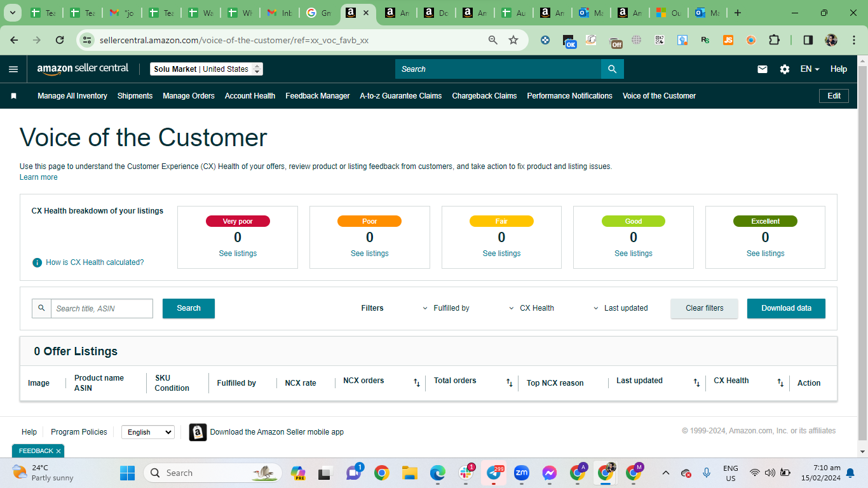Go back with the browser back arrow

click(x=14, y=40)
